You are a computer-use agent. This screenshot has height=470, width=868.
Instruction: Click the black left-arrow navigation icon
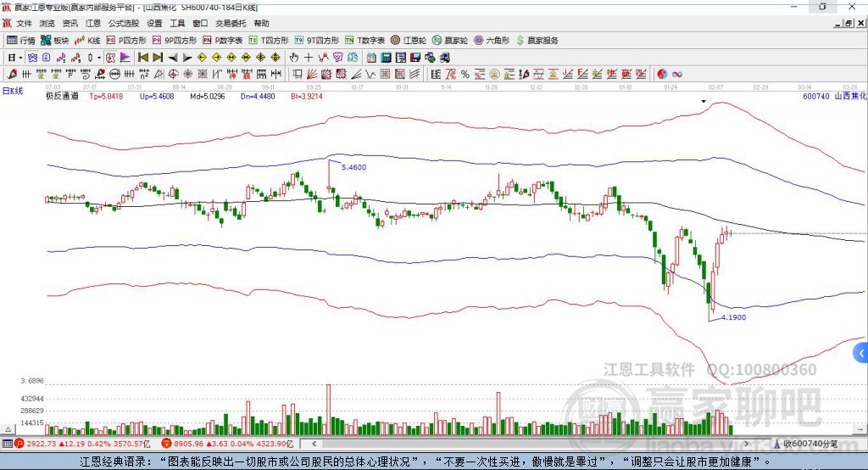tap(173, 58)
